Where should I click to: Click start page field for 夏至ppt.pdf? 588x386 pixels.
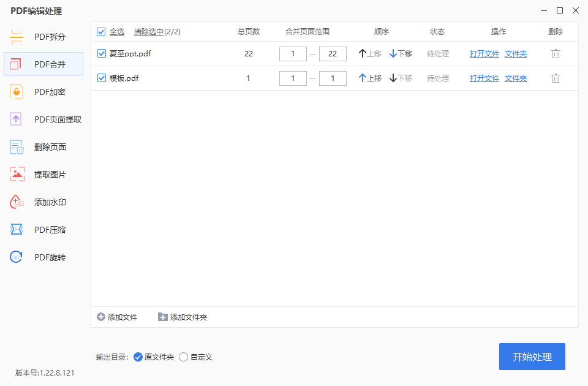[x=293, y=54]
